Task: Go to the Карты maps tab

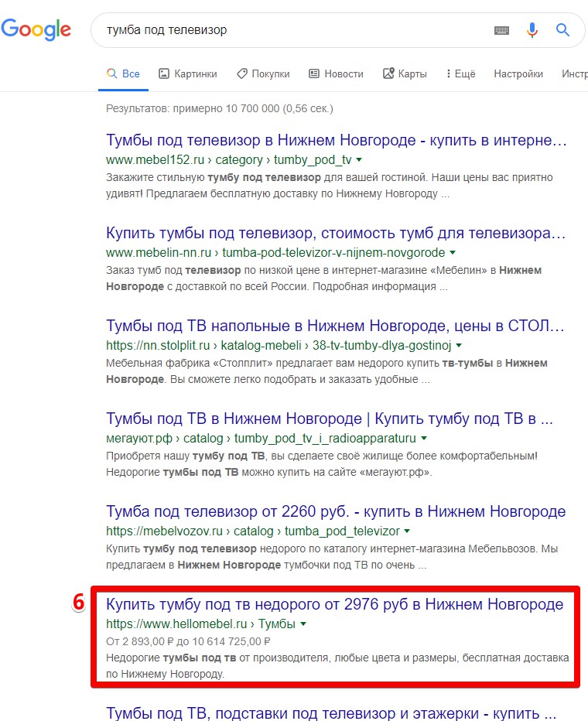Action: [405, 73]
